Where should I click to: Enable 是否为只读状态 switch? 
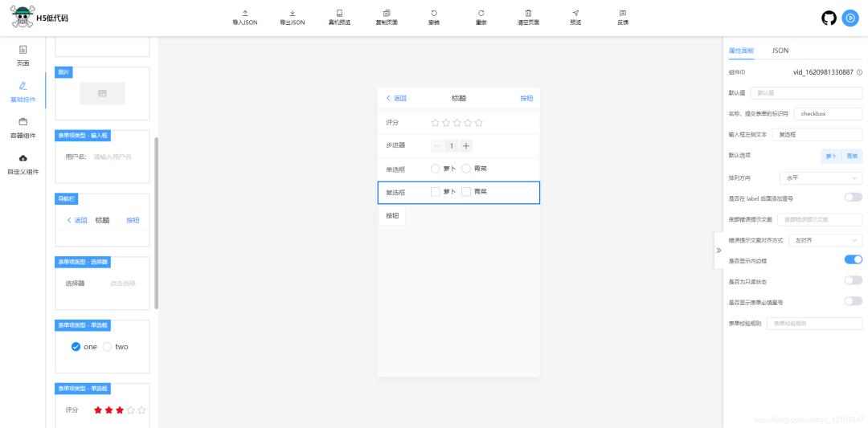coord(853,280)
